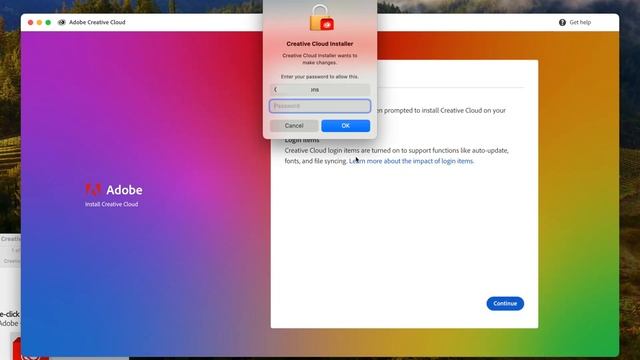
Task: Click the Creative Cloud icon in title bar
Action: click(62, 22)
